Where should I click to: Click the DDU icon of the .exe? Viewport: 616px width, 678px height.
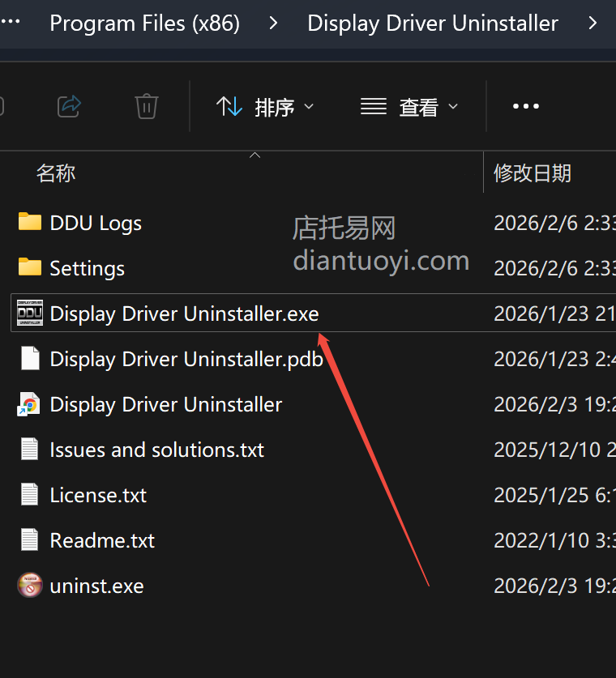[30, 313]
